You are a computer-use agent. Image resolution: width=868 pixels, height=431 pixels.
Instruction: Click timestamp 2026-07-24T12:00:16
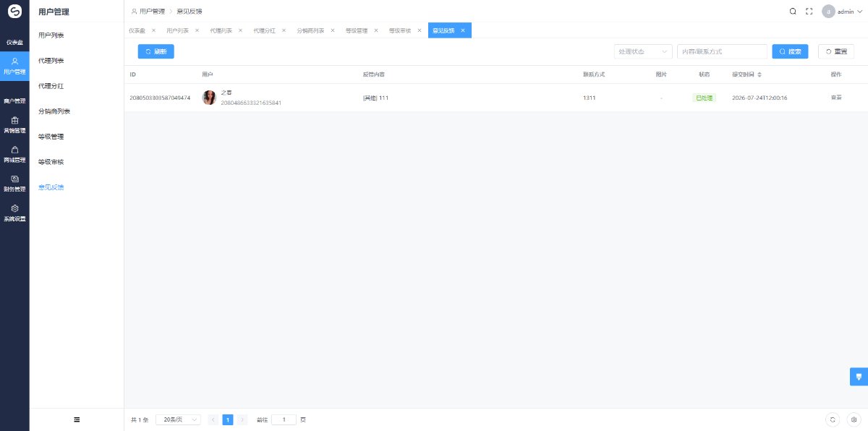(759, 98)
